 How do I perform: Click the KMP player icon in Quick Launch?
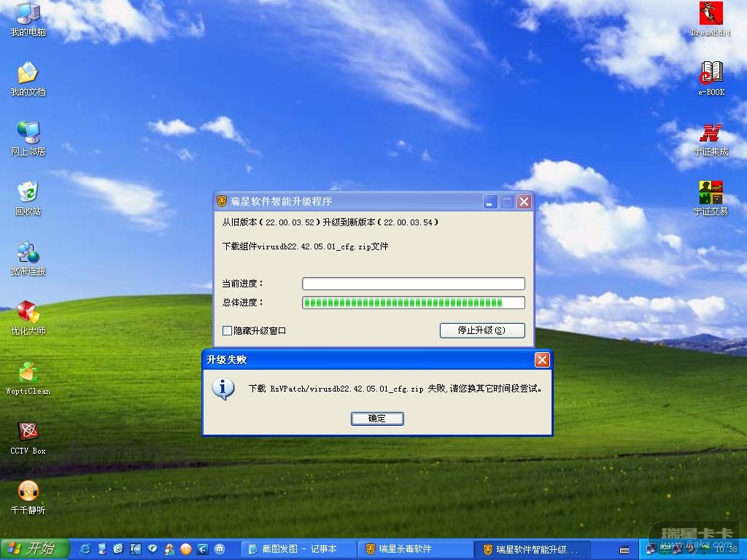pos(136,549)
